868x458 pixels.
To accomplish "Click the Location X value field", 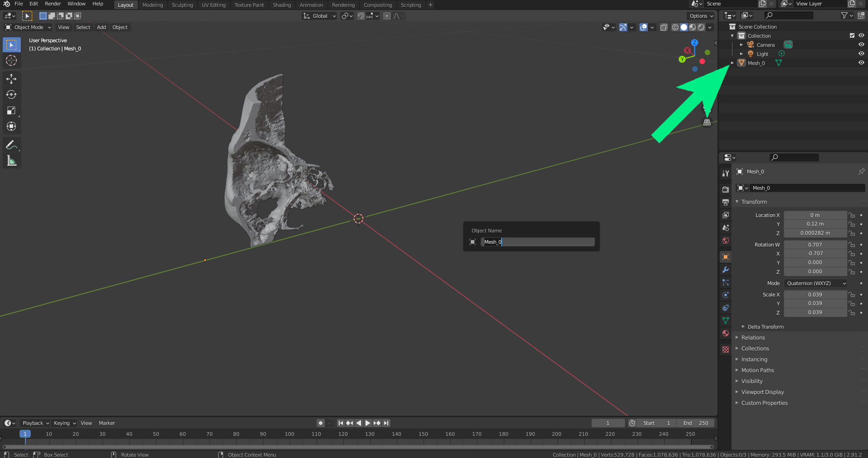I will coord(814,215).
